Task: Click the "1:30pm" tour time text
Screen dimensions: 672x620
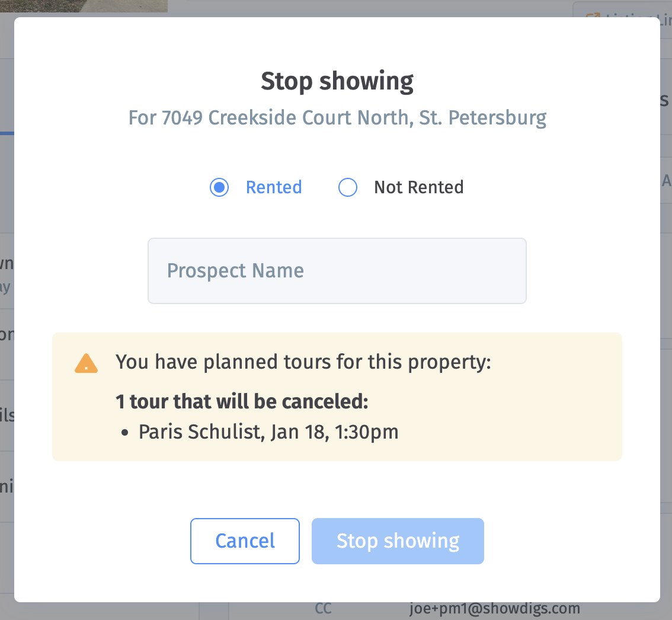Action: click(367, 432)
